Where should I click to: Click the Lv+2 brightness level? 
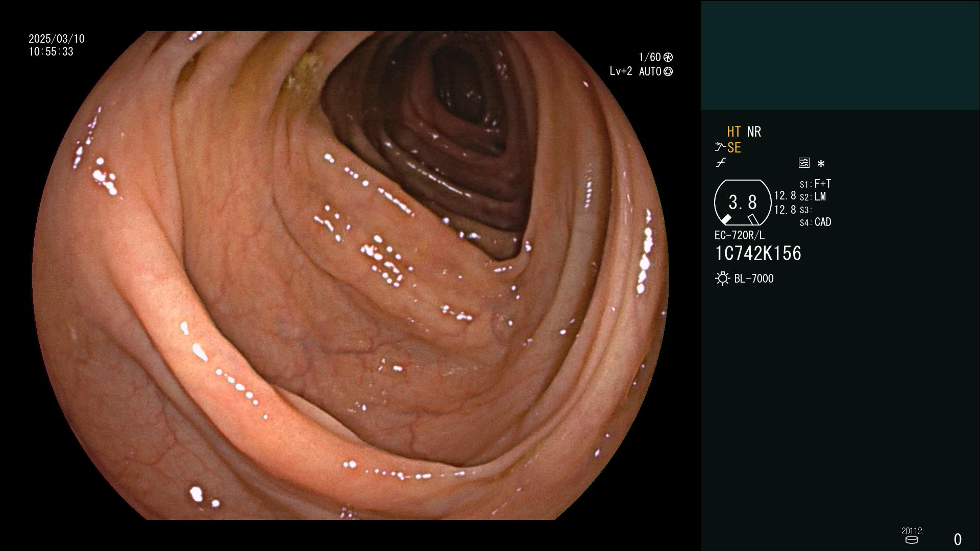coord(621,71)
